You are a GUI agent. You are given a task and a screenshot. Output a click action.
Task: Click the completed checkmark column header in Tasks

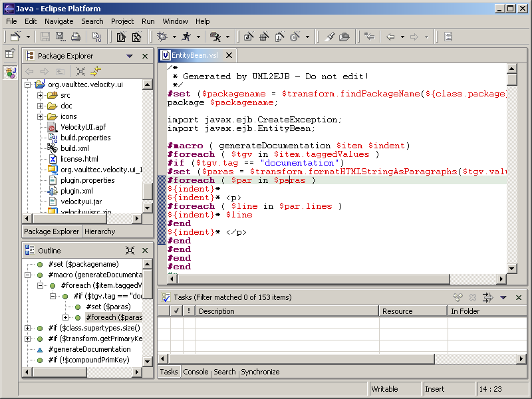[176, 311]
